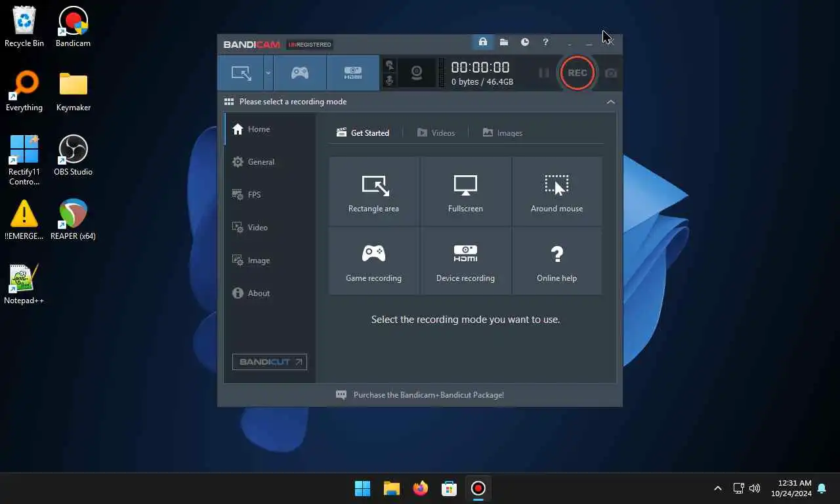Open Video settings in sidebar
The height and width of the screenshot is (504, 840).
[x=270, y=228]
